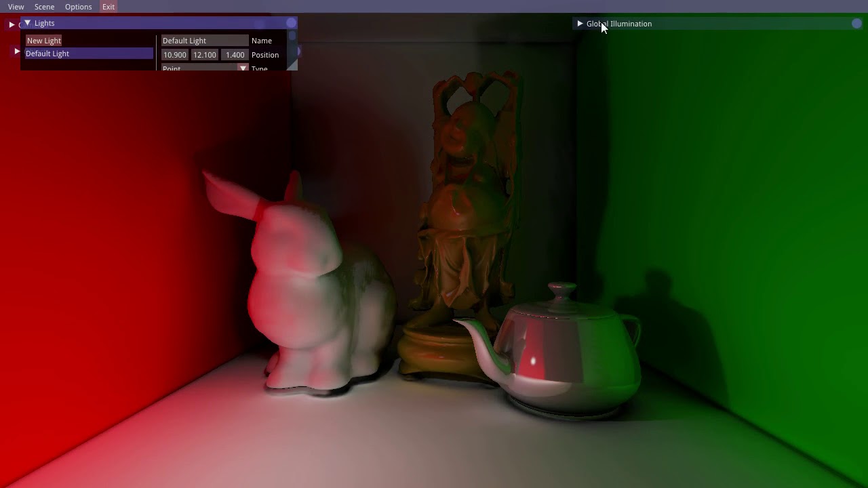
Task: Edit the light Name field
Action: [205, 41]
